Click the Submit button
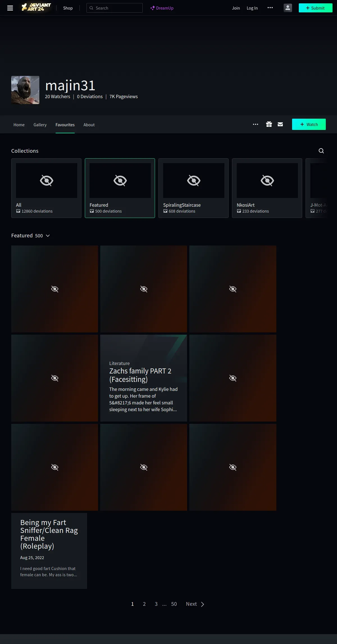337x644 pixels. 315,8
